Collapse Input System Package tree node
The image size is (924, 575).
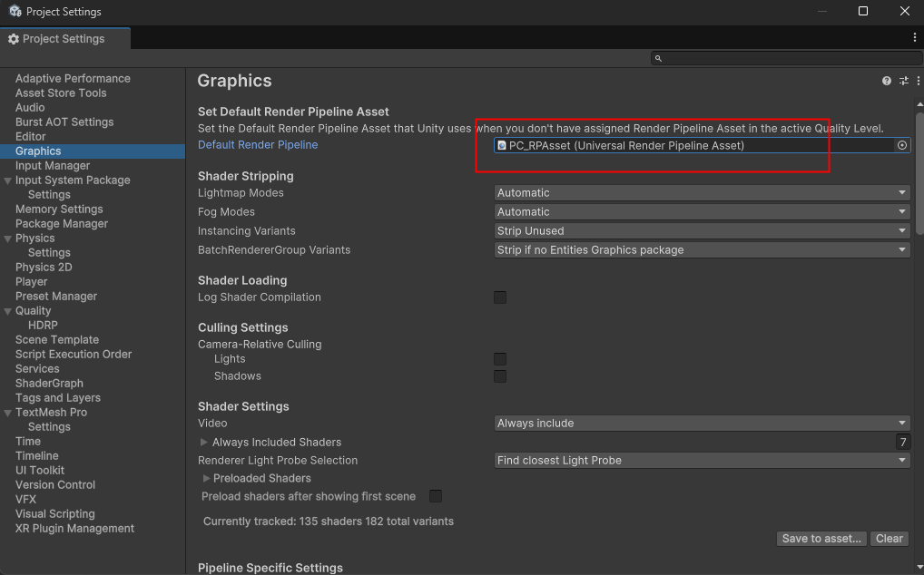pyautogui.click(x=7, y=180)
